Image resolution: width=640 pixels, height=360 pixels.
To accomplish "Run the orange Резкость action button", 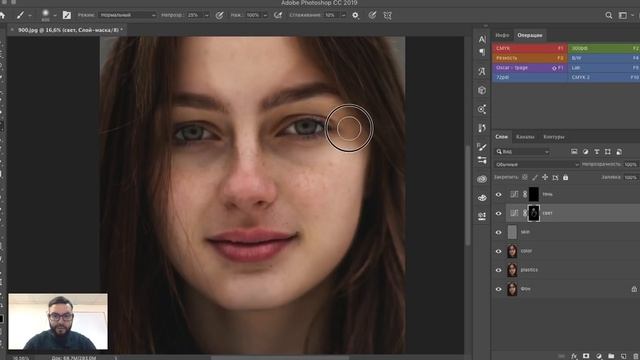I will (529, 58).
